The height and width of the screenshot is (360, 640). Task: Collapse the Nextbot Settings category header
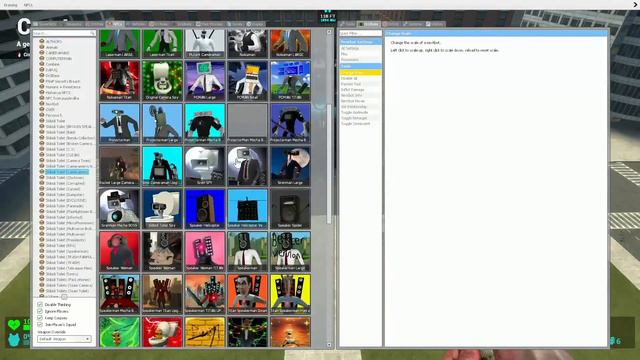point(360,42)
